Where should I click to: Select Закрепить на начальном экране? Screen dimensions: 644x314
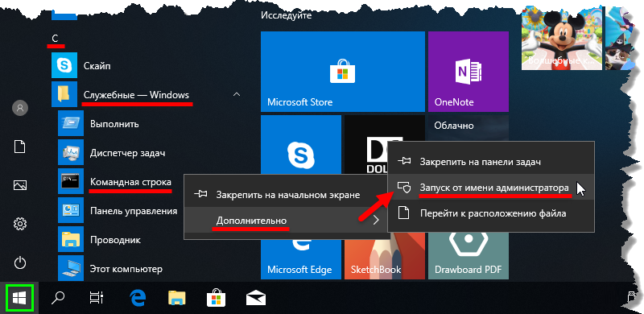pos(287,195)
